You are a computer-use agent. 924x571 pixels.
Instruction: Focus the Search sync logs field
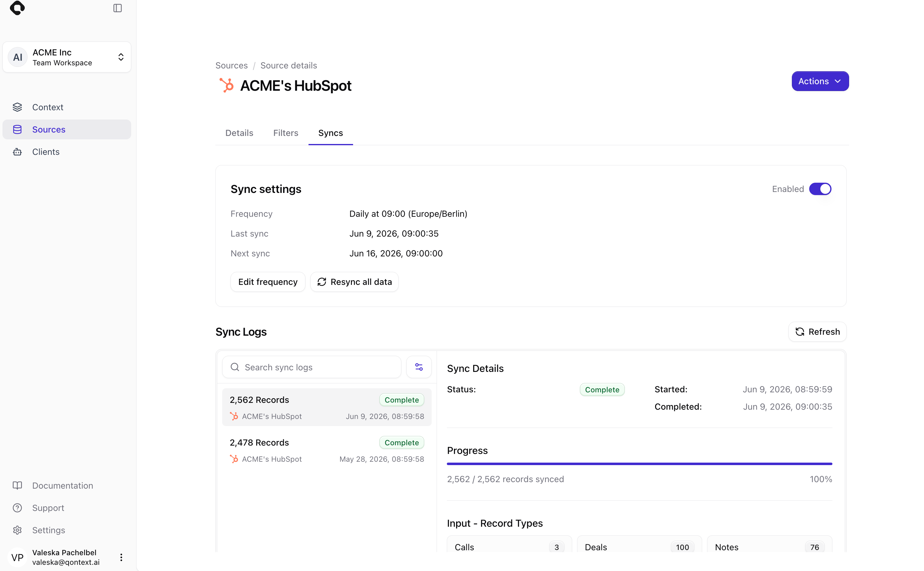(x=312, y=367)
